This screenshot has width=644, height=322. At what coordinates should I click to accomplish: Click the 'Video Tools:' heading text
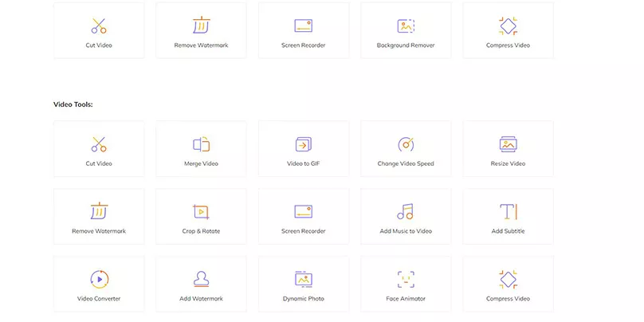(73, 104)
